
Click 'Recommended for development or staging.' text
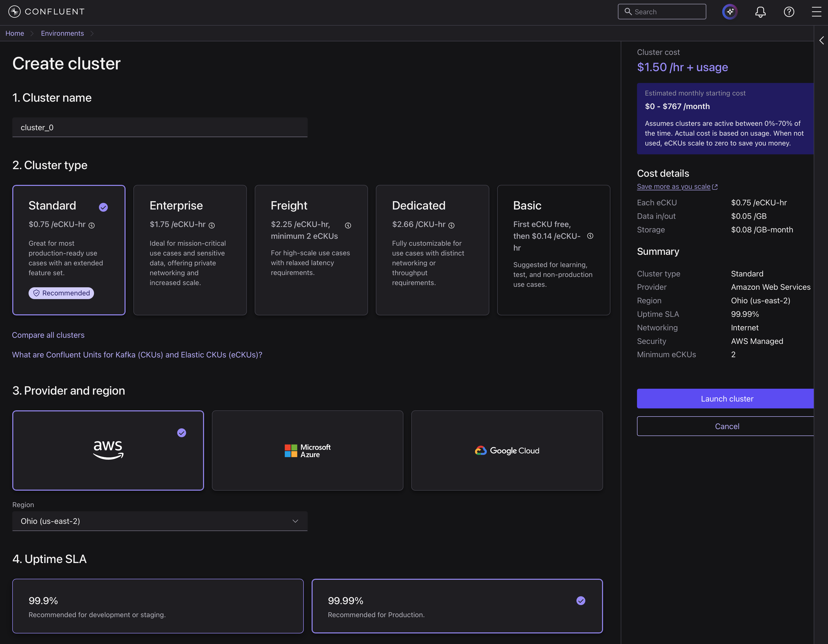tap(97, 615)
